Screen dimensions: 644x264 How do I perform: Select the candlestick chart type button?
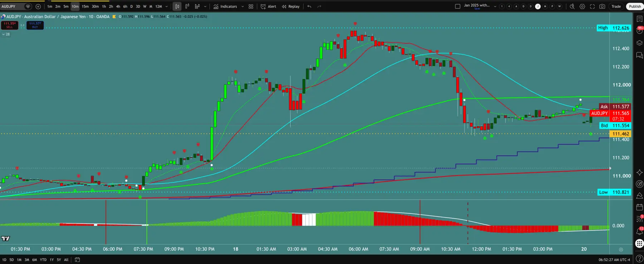click(x=177, y=6)
